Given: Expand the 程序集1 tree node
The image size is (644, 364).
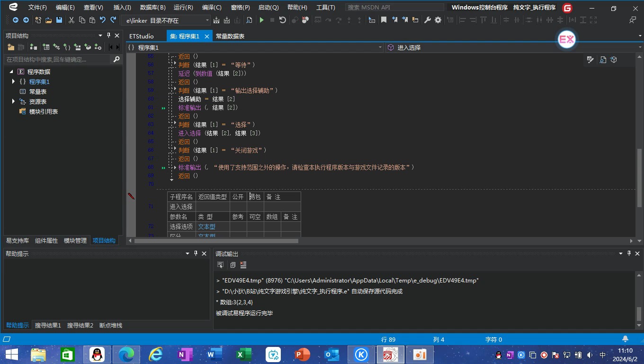Looking at the screenshot, I should pyautogui.click(x=13, y=82).
